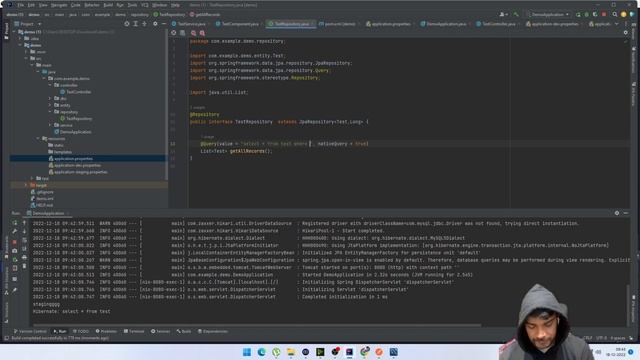Image resolution: width=640 pixels, height=360 pixels.
Task: Open Microsoft Edge from the taskbar
Action: [262, 352]
